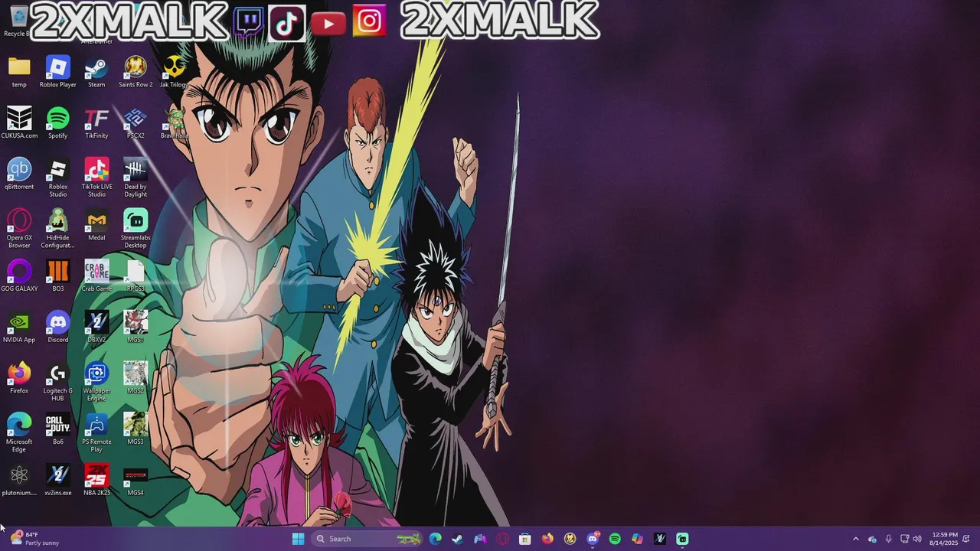The width and height of the screenshot is (980, 551).
Task: Launch GOG GALAXY shortcut
Action: click(19, 276)
